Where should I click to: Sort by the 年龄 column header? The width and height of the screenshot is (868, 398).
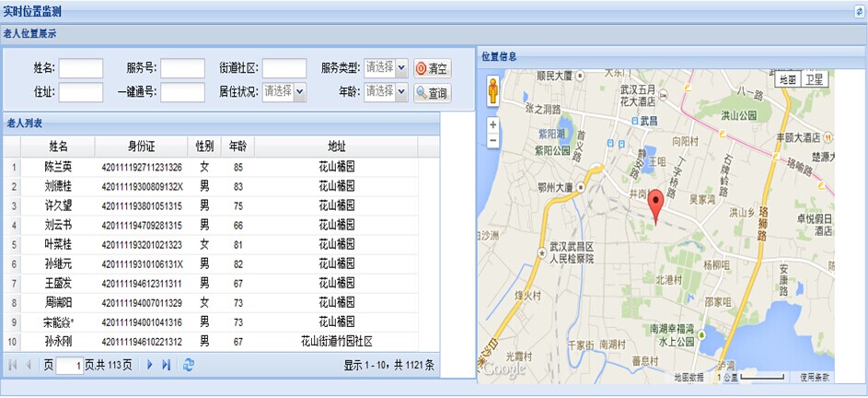237,146
